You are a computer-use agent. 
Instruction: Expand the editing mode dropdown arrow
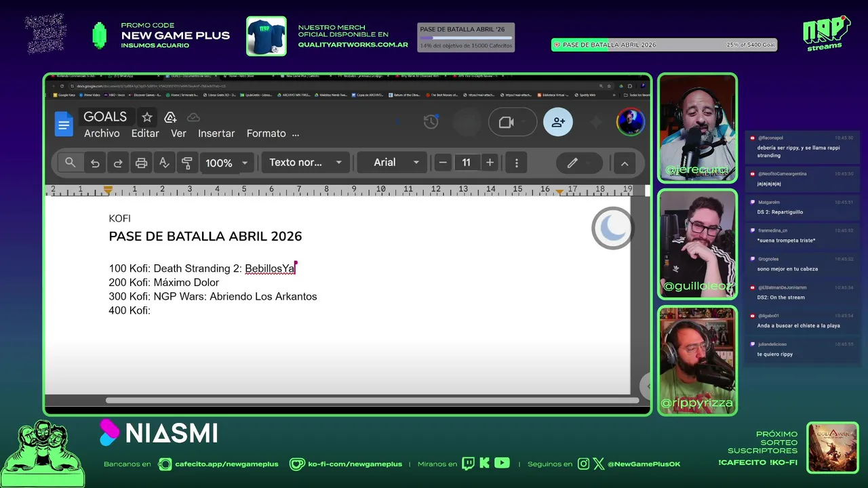coord(589,163)
